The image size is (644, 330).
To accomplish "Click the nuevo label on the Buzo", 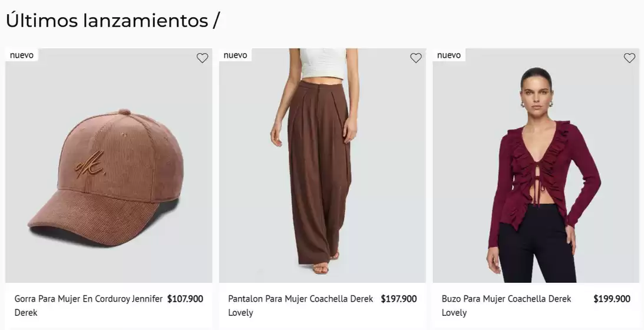I will pyautogui.click(x=449, y=55).
